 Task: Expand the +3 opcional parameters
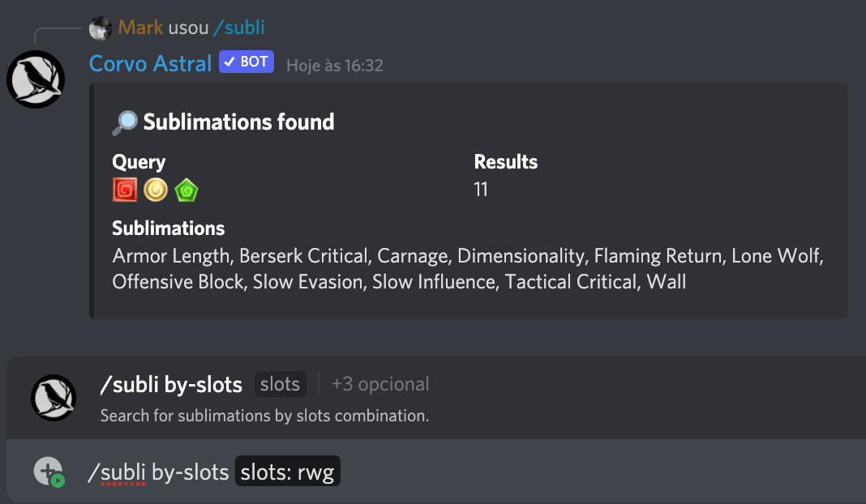pos(380,385)
